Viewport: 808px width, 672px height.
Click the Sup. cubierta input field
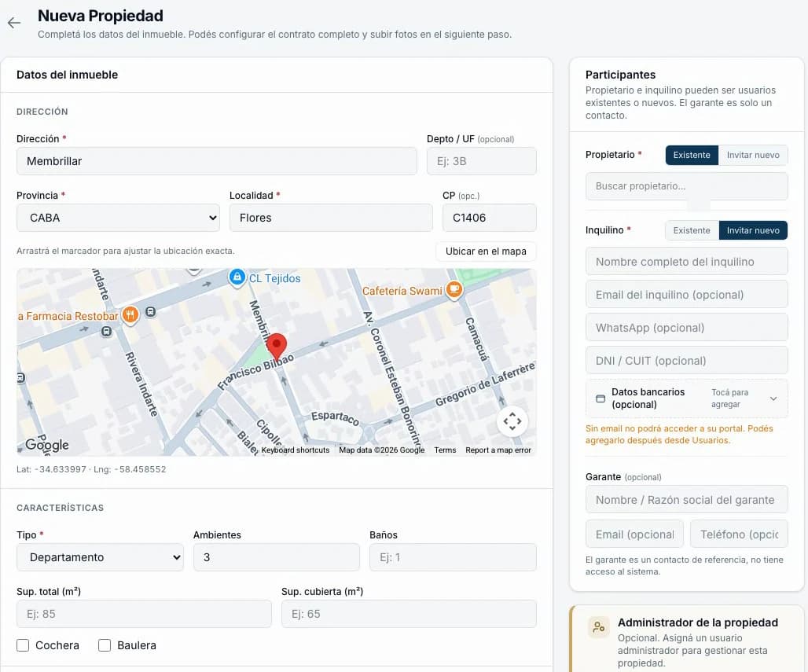coord(409,614)
